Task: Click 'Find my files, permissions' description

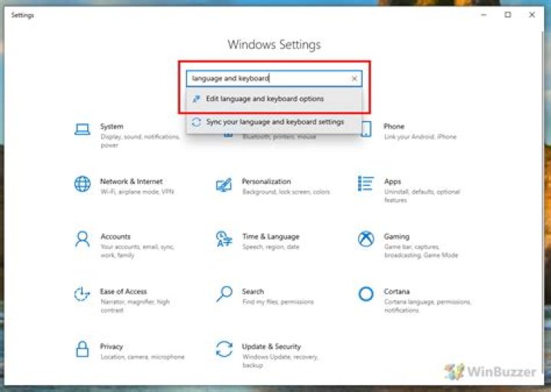Action: pyautogui.click(x=278, y=302)
